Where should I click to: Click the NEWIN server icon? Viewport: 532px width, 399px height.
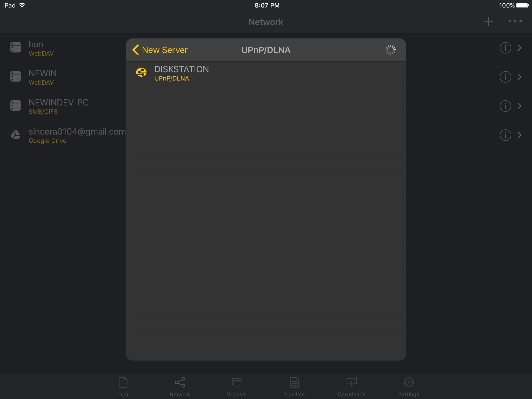[16, 77]
